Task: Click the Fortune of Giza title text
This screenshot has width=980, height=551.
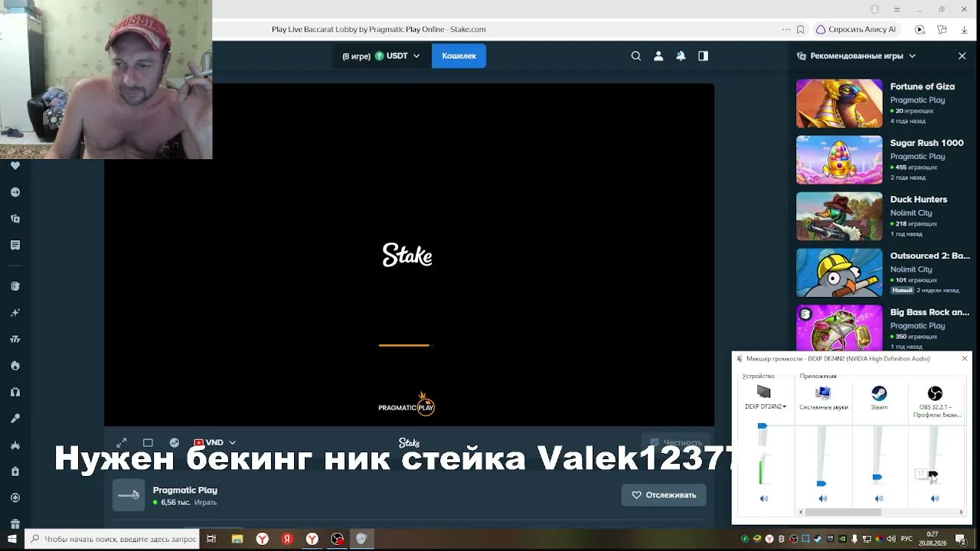Action: click(923, 86)
